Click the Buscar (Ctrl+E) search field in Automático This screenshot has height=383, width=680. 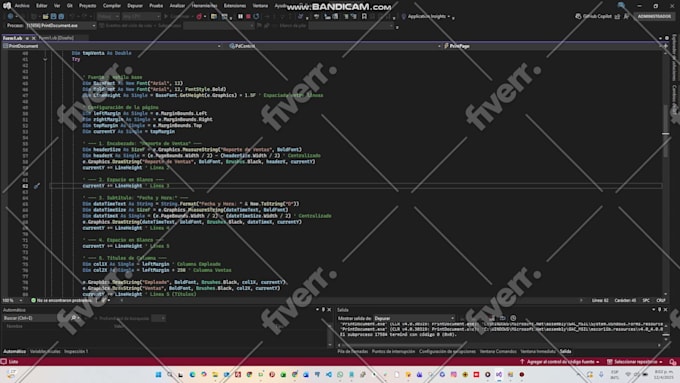[x=35, y=318]
